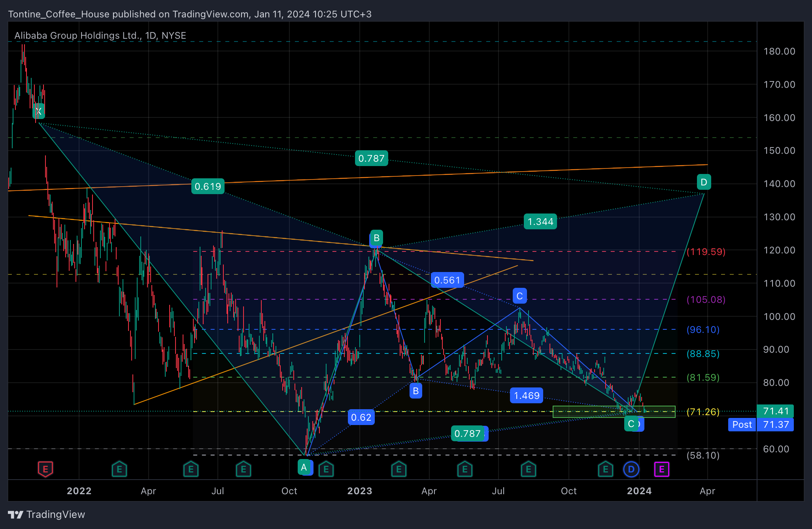Click the 0.619 ratio label
Screen dimensions: 812x529
[208, 186]
